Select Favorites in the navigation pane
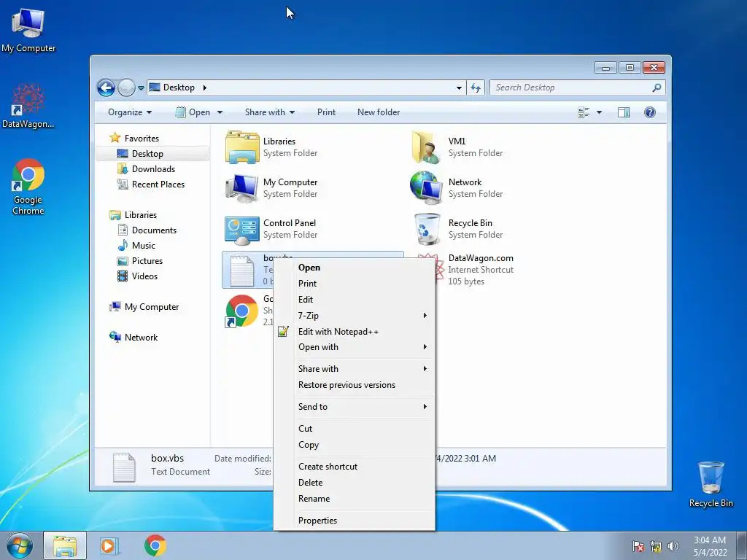The width and height of the screenshot is (747, 560). 142,138
